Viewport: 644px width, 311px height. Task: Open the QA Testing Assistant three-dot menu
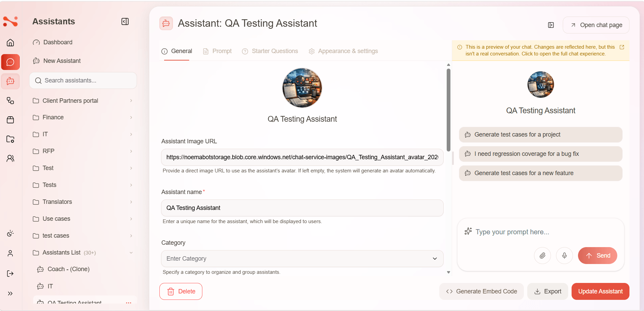(x=129, y=303)
